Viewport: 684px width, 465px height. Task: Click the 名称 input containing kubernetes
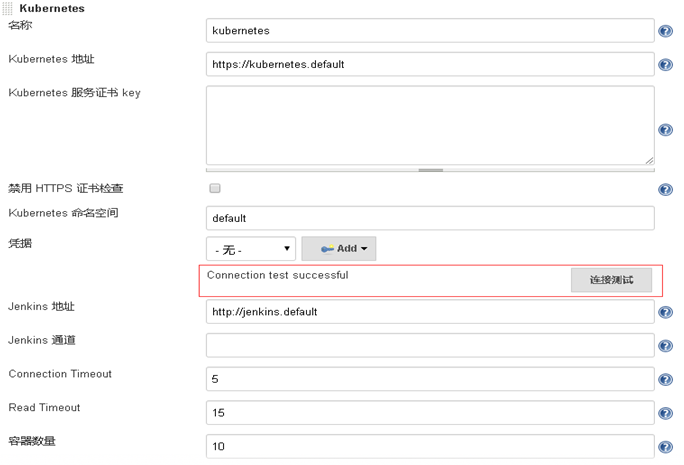[x=430, y=31]
